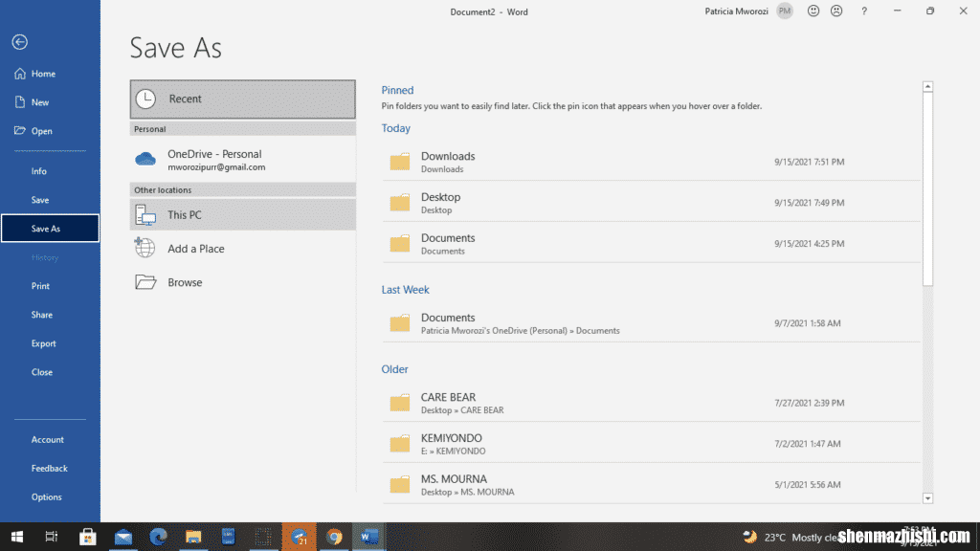
Task: Click the scroll down arrow of folder list
Action: pyautogui.click(x=927, y=497)
